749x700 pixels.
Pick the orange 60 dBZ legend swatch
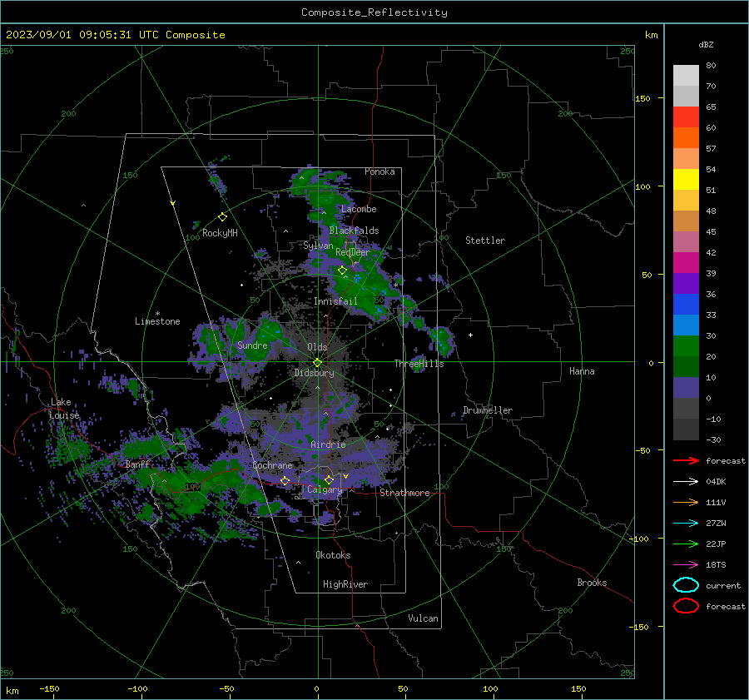click(x=686, y=137)
